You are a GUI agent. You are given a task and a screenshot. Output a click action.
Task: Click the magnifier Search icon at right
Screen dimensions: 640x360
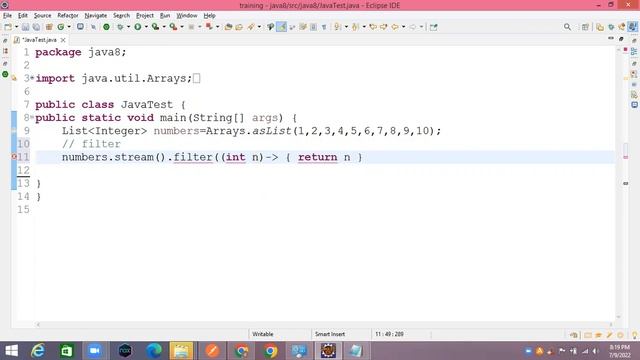tap(567, 27)
